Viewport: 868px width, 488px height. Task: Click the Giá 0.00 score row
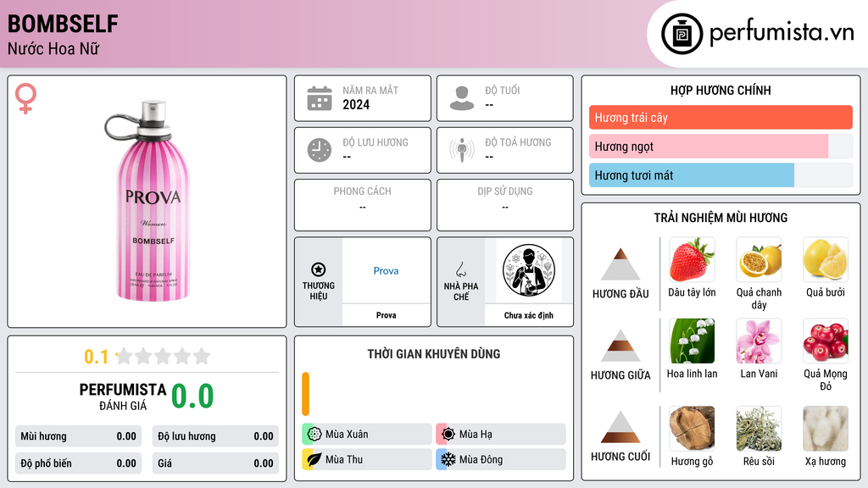tap(215, 463)
